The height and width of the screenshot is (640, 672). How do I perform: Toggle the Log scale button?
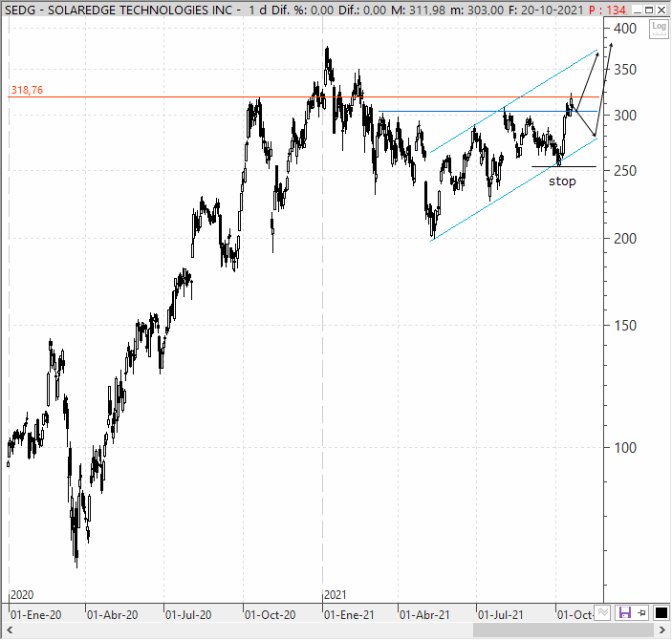click(x=659, y=29)
